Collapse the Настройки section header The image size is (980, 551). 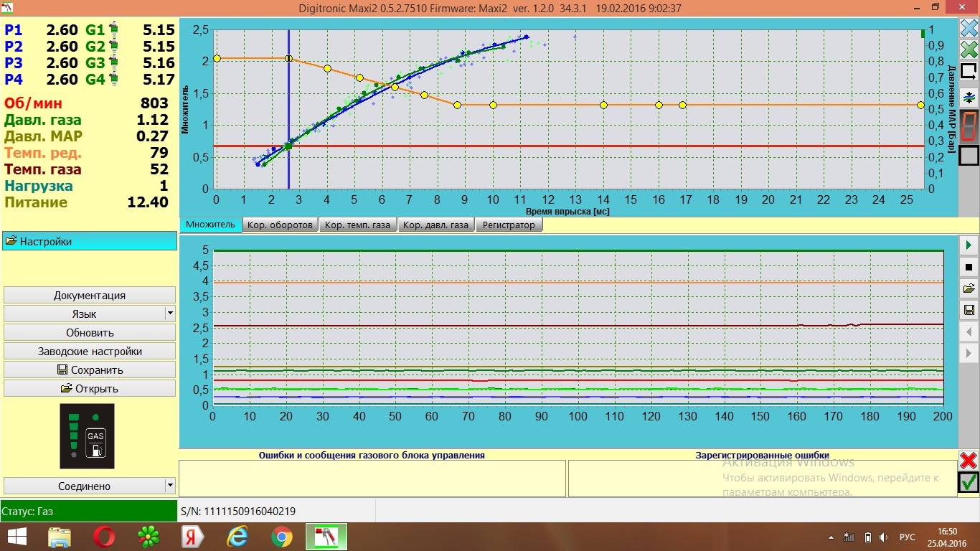point(90,242)
